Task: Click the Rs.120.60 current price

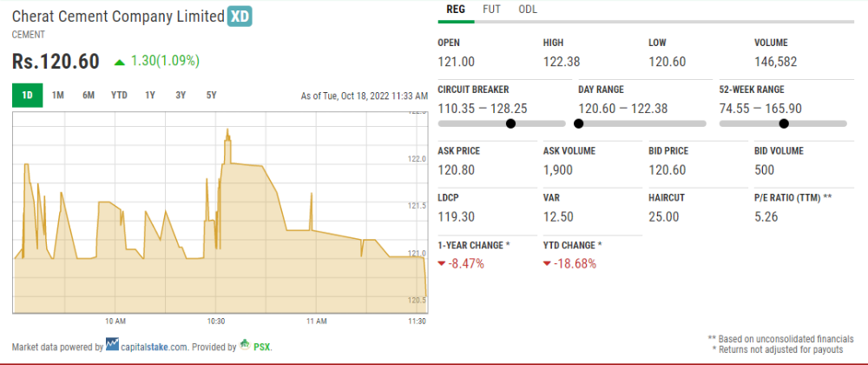Action: (56, 62)
